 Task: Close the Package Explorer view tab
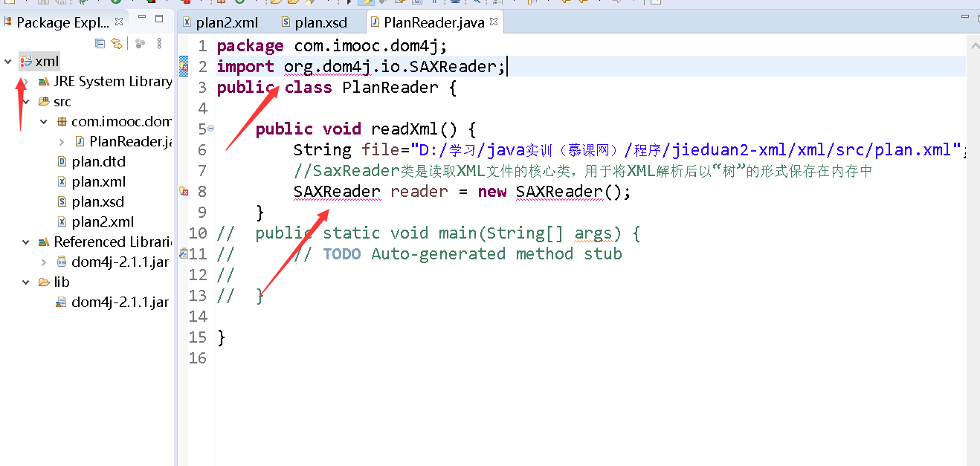pos(119,22)
